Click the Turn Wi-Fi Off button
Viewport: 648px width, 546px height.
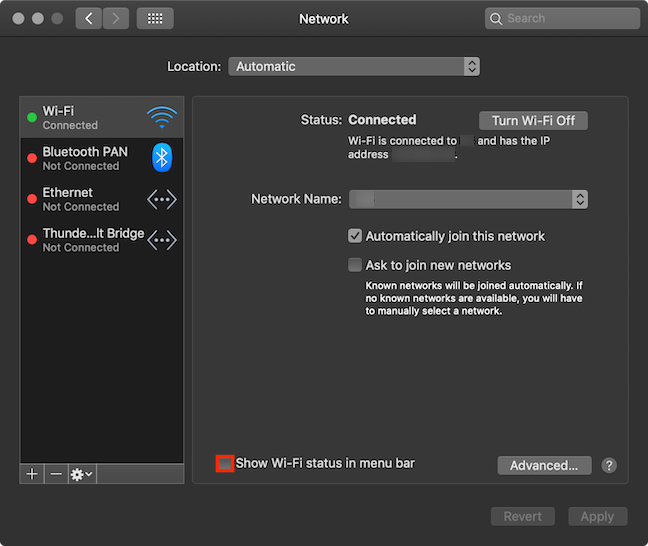pyautogui.click(x=533, y=121)
